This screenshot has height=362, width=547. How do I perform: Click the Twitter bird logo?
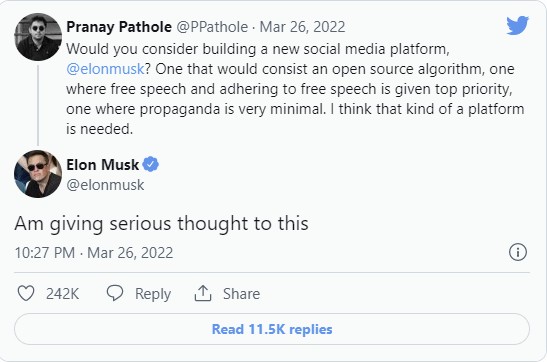tap(517, 25)
